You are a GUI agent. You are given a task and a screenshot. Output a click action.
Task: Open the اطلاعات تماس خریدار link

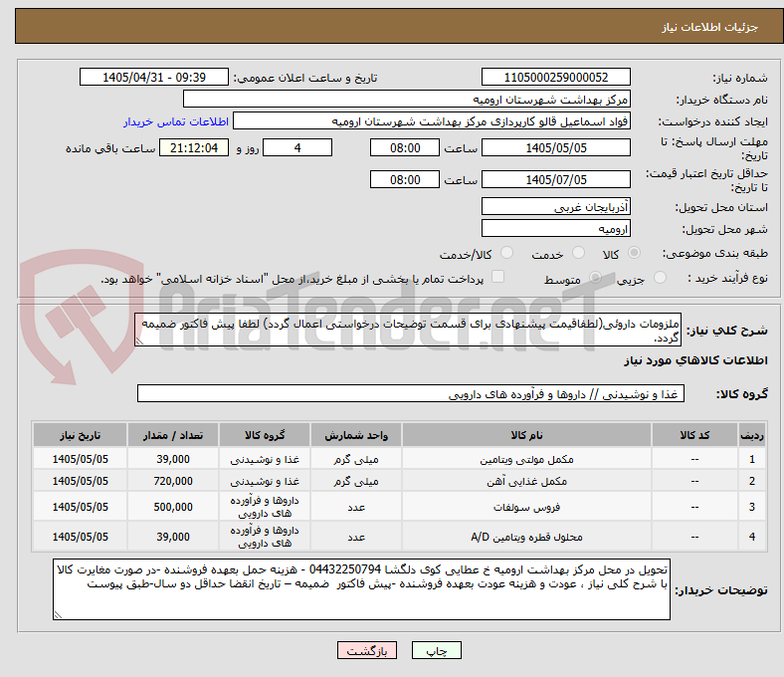176,121
